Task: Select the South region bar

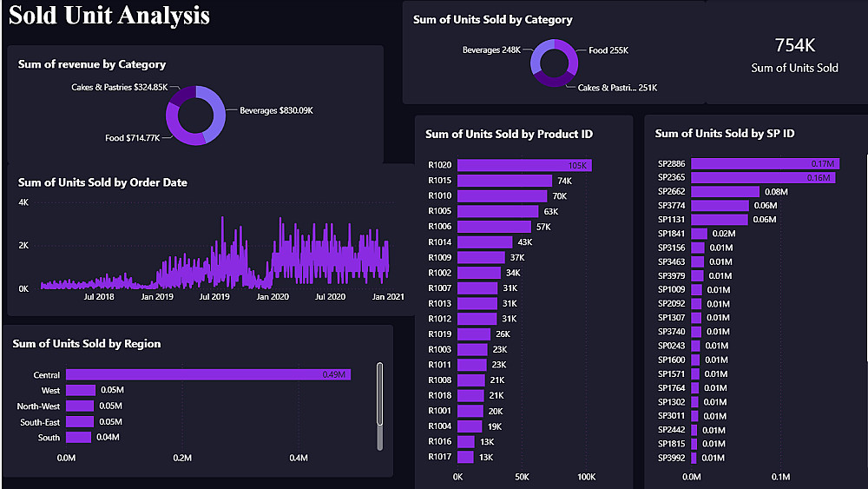Action: (79, 438)
